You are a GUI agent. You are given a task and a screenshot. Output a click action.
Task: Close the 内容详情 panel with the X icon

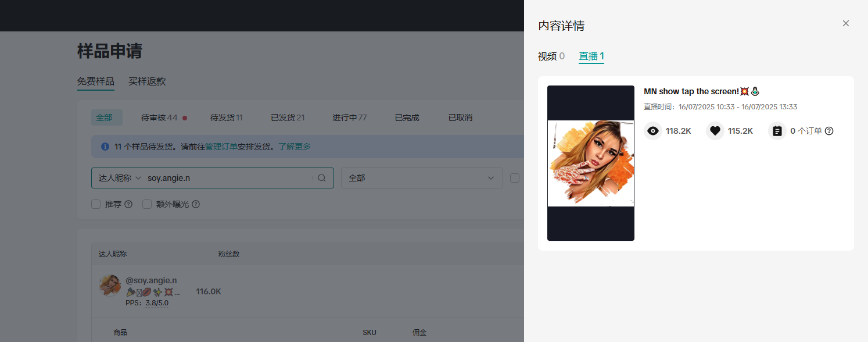click(x=845, y=23)
